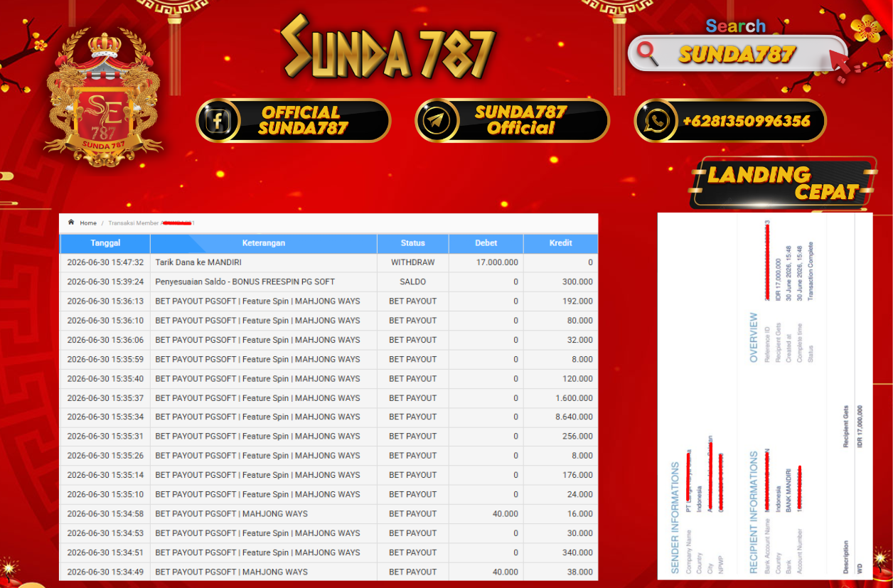Click the 192.000 kredit value

578,301
